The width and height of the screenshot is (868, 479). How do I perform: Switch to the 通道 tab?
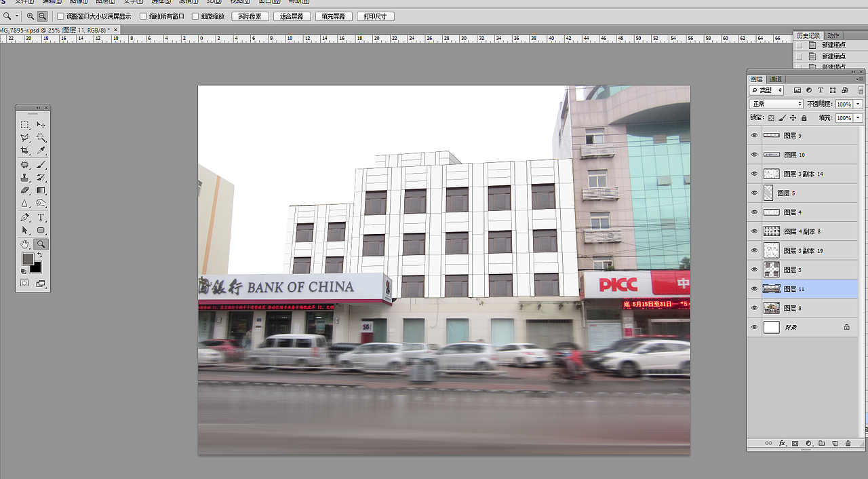click(775, 79)
